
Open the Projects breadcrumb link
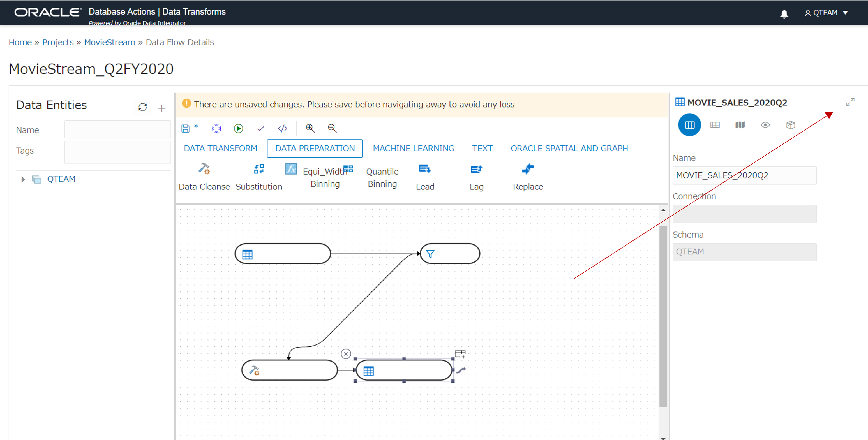[58, 42]
